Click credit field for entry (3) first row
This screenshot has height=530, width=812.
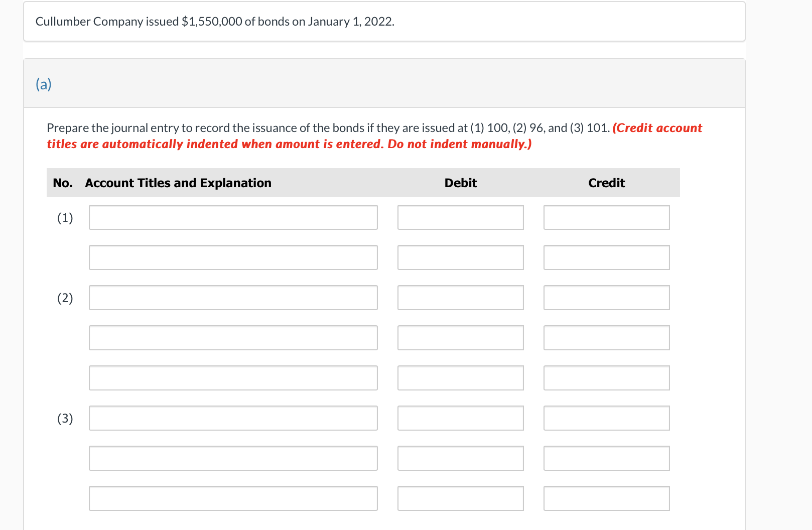(607, 418)
